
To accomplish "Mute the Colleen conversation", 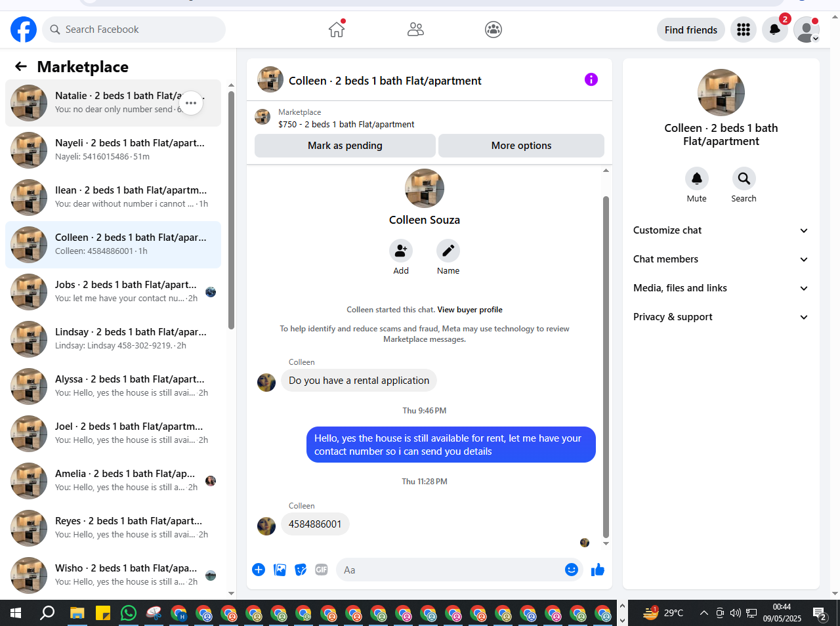I will [x=697, y=178].
